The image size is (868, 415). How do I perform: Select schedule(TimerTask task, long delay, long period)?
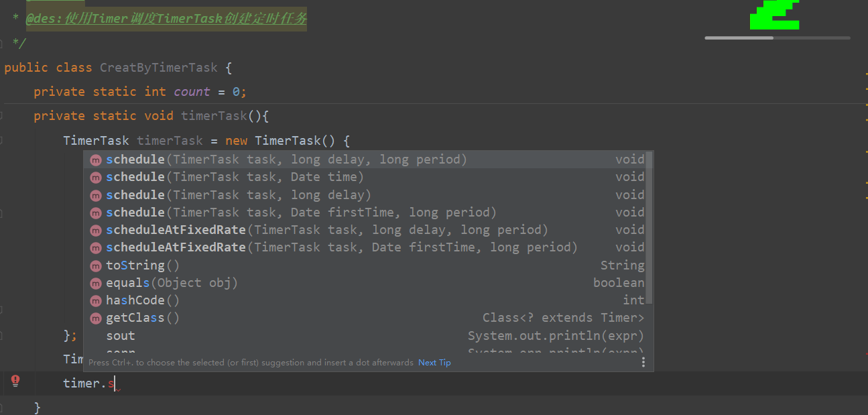point(367,160)
